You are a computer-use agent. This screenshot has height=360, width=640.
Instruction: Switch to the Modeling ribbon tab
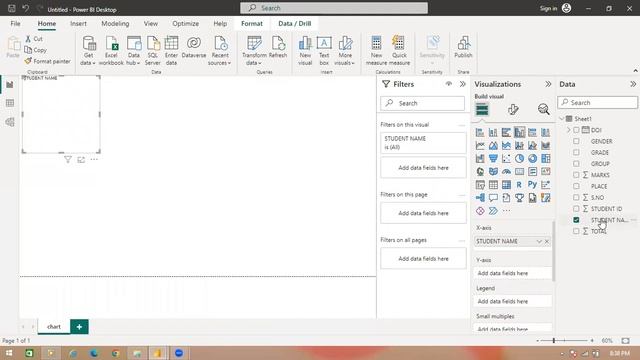pos(115,24)
